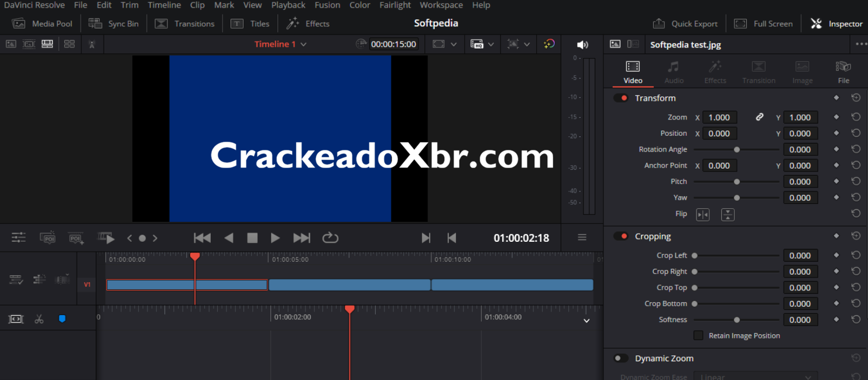This screenshot has height=380, width=868.
Task: Reset the Pitch value
Action: 856,182
